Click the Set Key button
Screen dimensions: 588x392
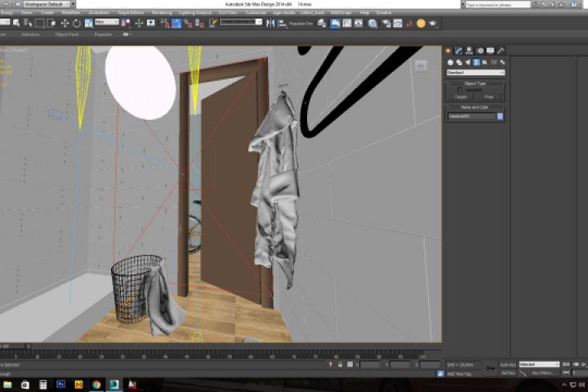pos(508,373)
